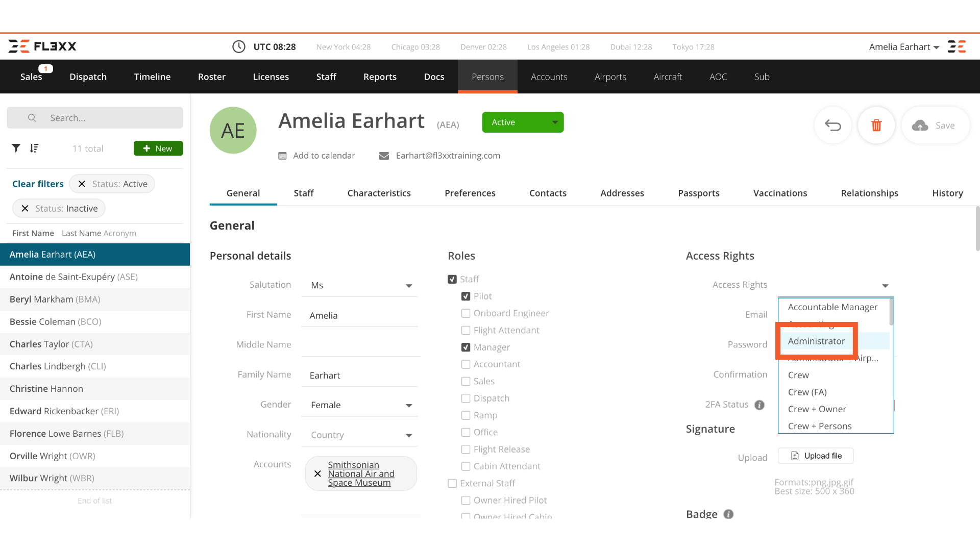
Task: Check the Dispatch role checkbox
Action: 465,398
